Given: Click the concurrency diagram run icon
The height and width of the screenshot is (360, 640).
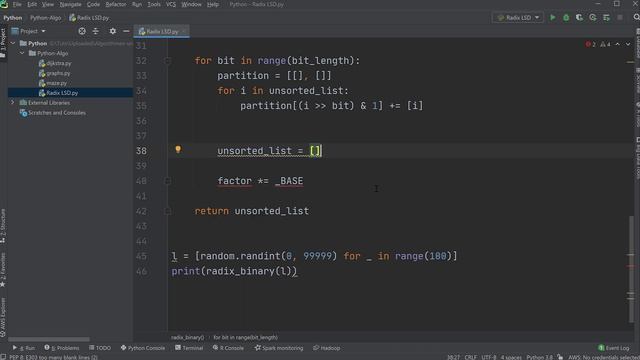Looking at the screenshot, I should click(606, 18).
